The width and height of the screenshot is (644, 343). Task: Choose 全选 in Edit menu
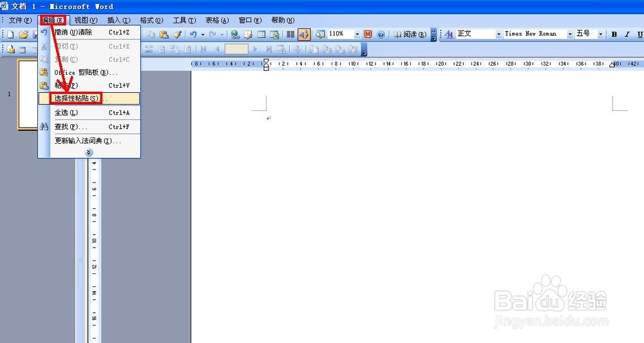point(89,113)
